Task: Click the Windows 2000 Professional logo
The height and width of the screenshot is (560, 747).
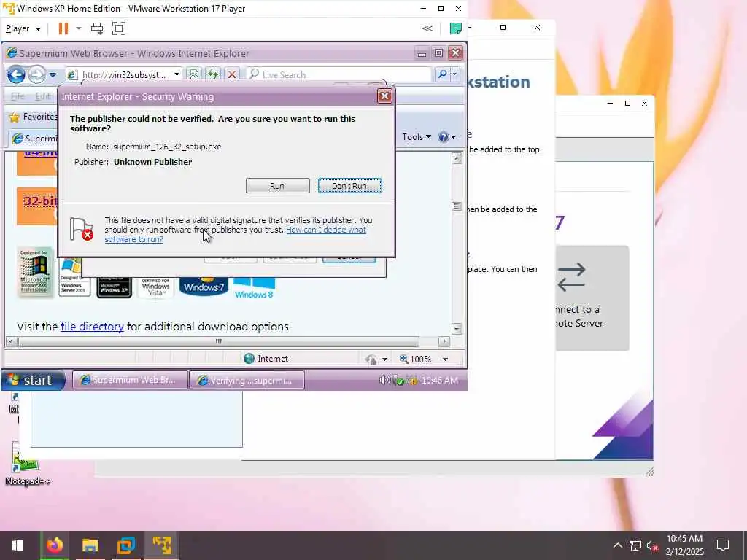Action: [x=34, y=273]
